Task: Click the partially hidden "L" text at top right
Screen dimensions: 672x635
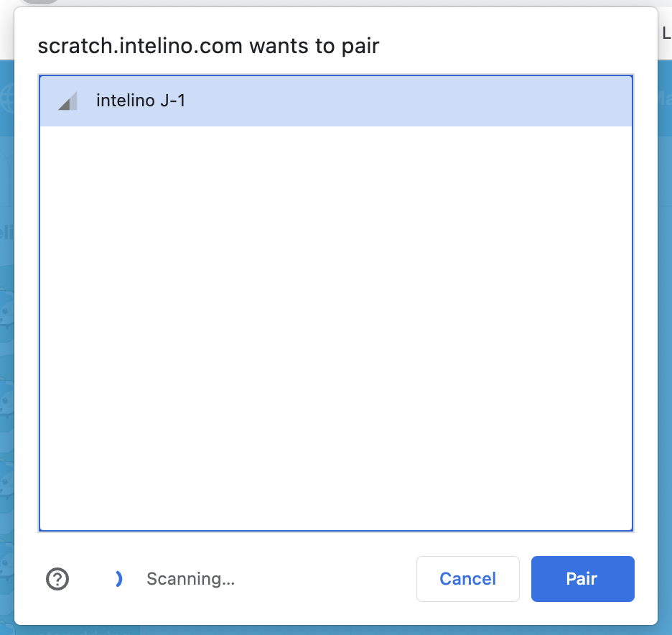Action: pos(666,32)
